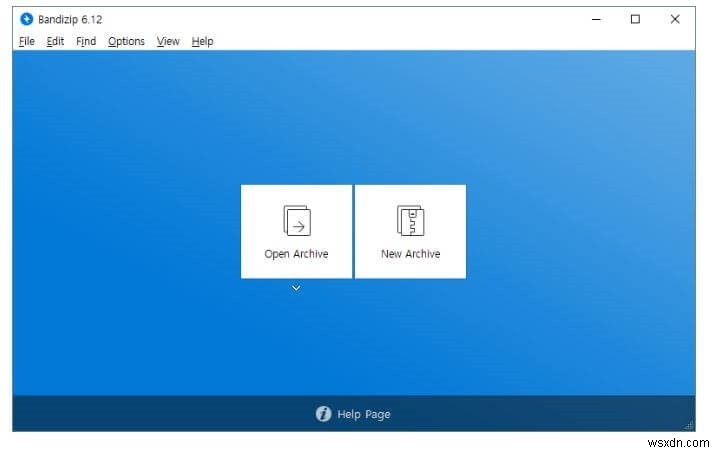Open the View menu

coord(168,41)
